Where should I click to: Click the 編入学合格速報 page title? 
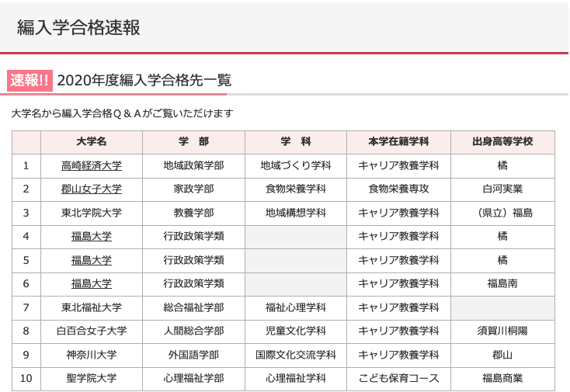pyautogui.click(x=78, y=27)
